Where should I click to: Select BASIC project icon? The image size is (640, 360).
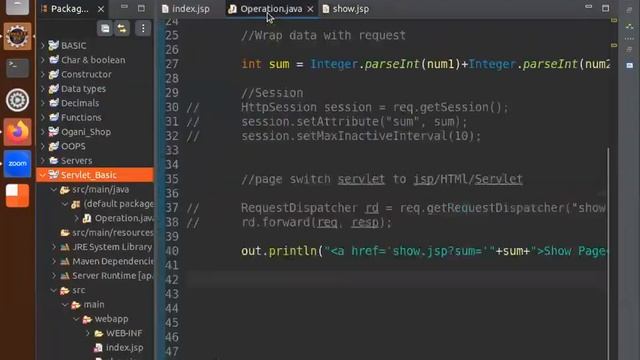pos(53,45)
